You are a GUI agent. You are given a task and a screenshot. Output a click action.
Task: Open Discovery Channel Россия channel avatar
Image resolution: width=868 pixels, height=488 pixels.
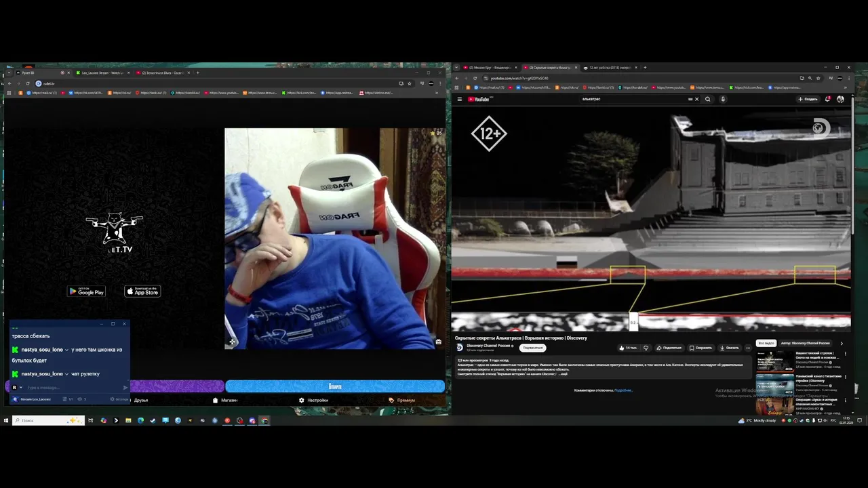(x=460, y=347)
